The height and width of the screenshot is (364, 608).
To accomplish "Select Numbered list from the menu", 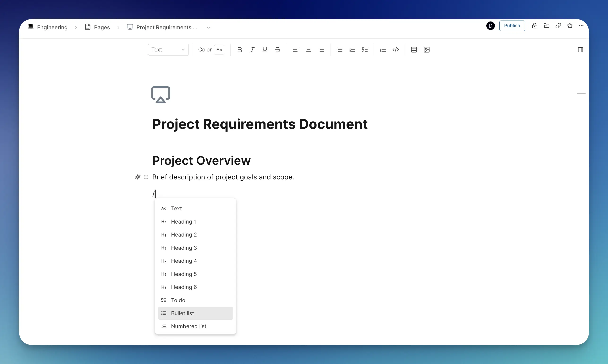I will coord(195,326).
